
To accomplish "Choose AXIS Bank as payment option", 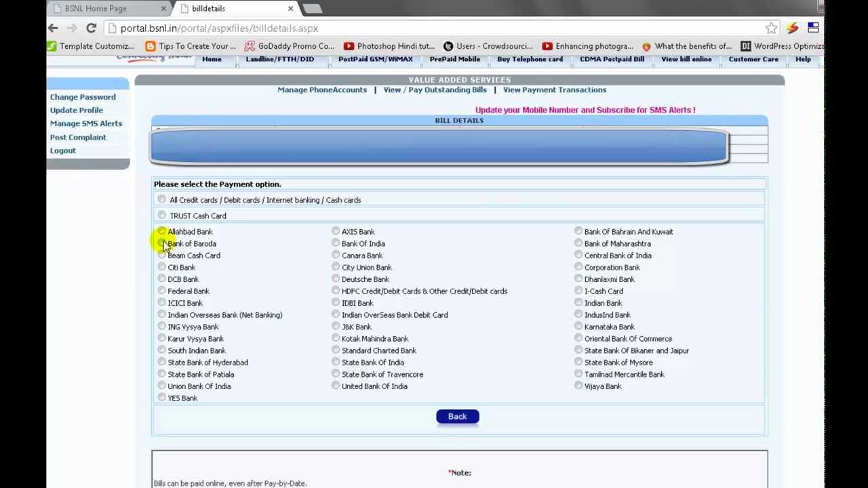I will 336,231.
